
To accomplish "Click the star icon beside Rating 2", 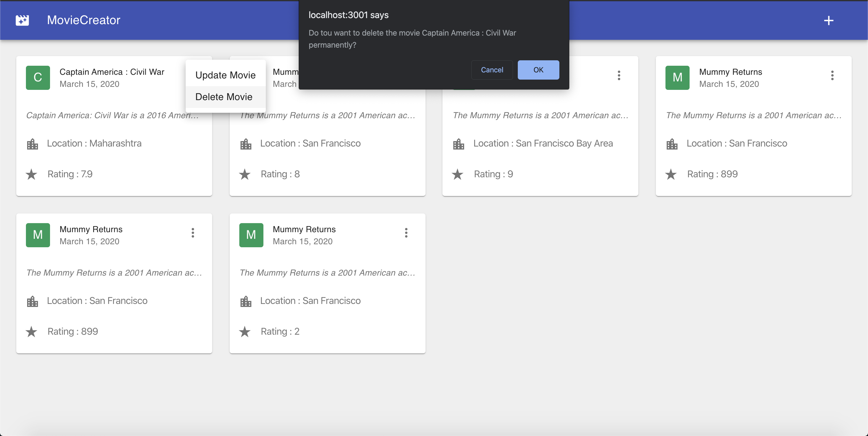I will pos(245,332).
